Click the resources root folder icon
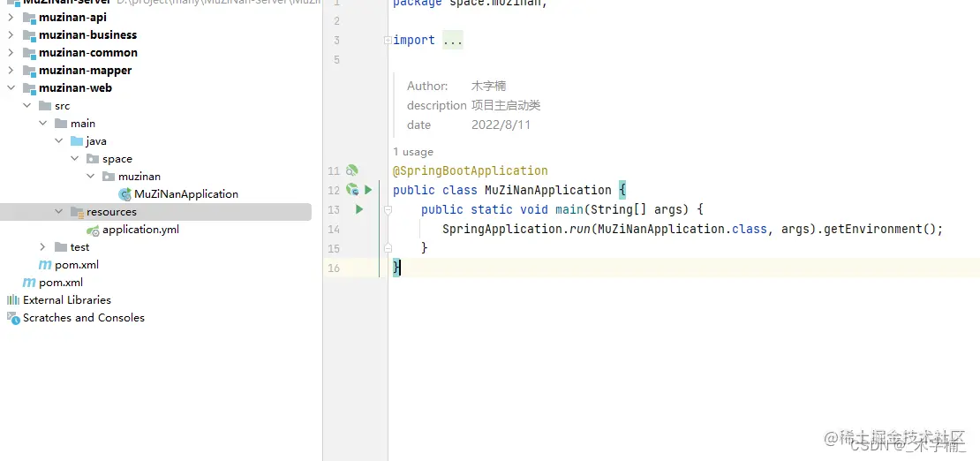The image size is (980, 461). [x=77, y=212]
